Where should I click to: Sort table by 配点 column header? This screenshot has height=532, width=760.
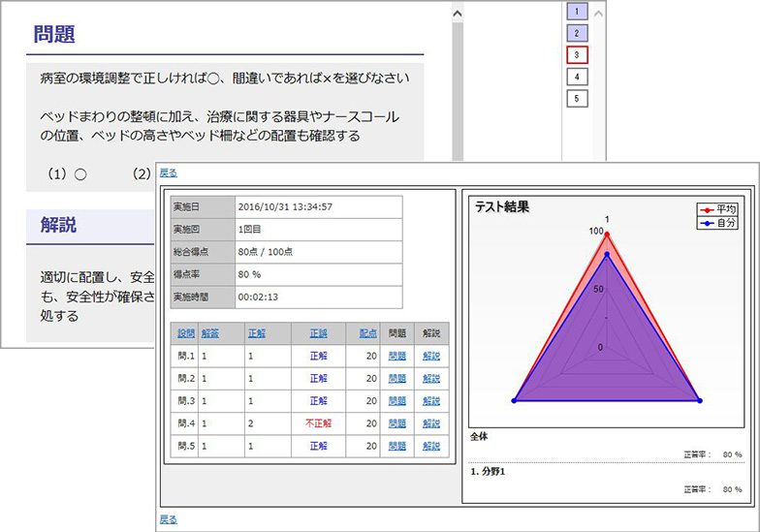368,333
